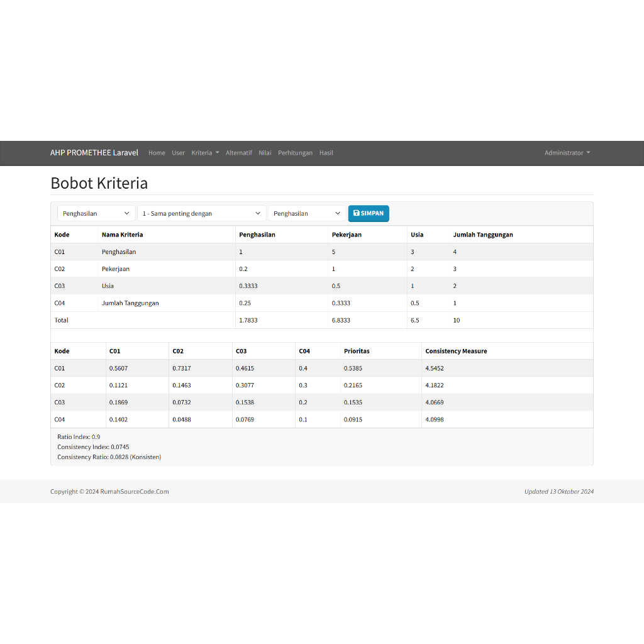The height and width of the screenshot is (644, 644).
Task: Click the consistency measure 4.0998
Action: click(435, 419)
